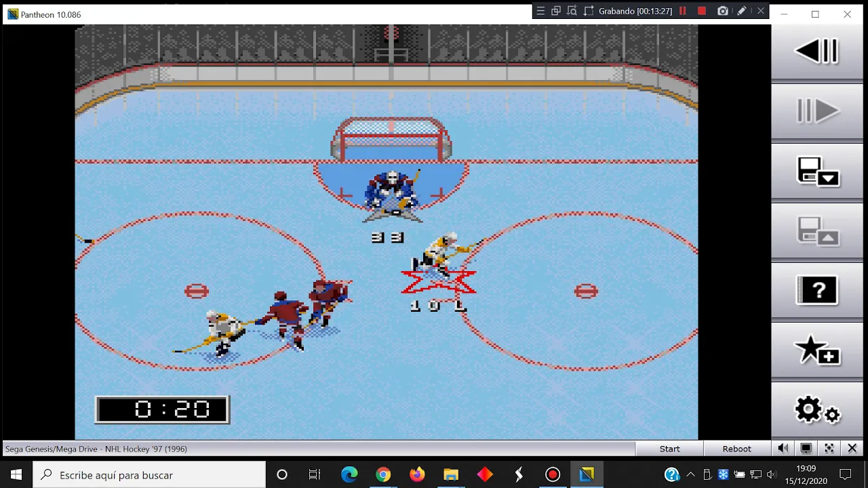The width and height of the screenshot is (868, 488).
Task: Close the recording toolbar
Action: click(761, 11)
